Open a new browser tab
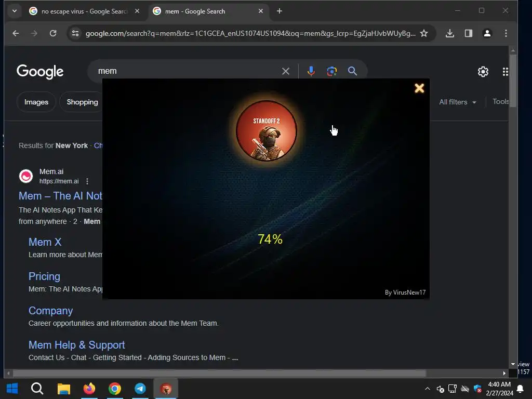Image resolution: width=532 pixels, height=399 pixels. pos(279,11)
